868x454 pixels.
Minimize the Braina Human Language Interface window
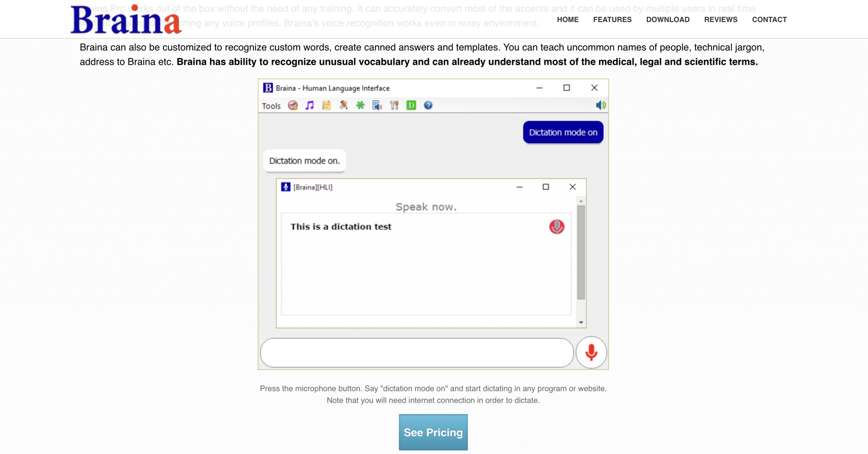(x=539, y=88)
